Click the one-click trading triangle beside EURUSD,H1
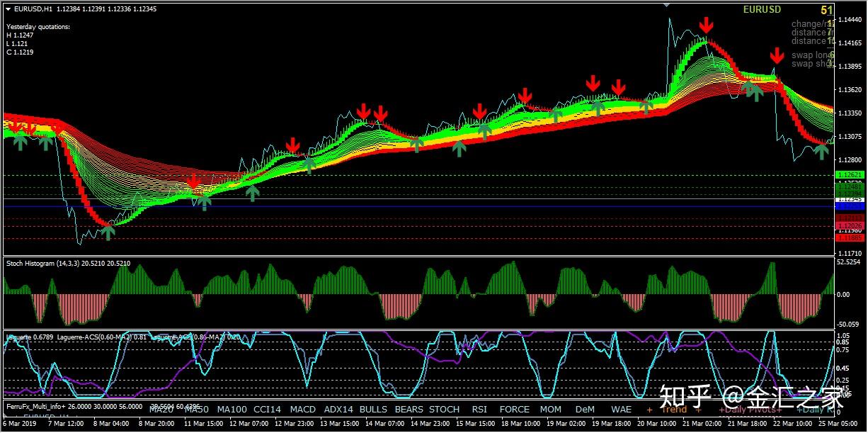The width and height of the screenshot is (868, 433). tap(8, 9)
